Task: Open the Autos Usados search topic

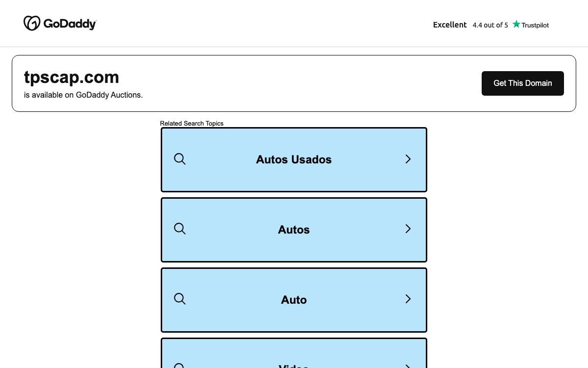Action: [x=294, y=159]
